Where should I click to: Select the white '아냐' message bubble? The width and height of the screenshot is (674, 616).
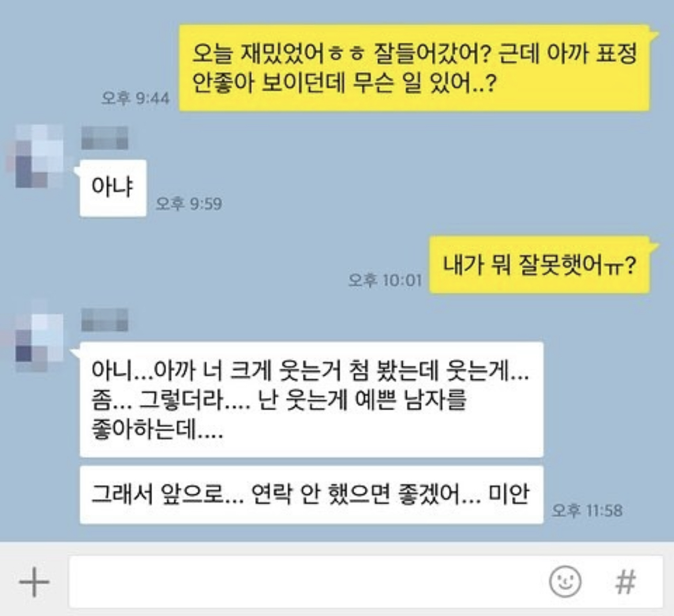(113, 188)
